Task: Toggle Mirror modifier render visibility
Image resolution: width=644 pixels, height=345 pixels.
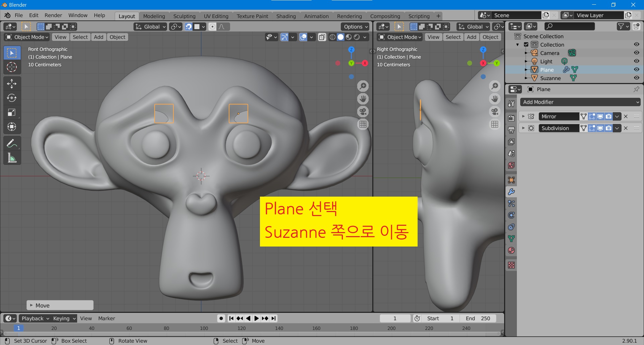Action: (x=608, y=117)
